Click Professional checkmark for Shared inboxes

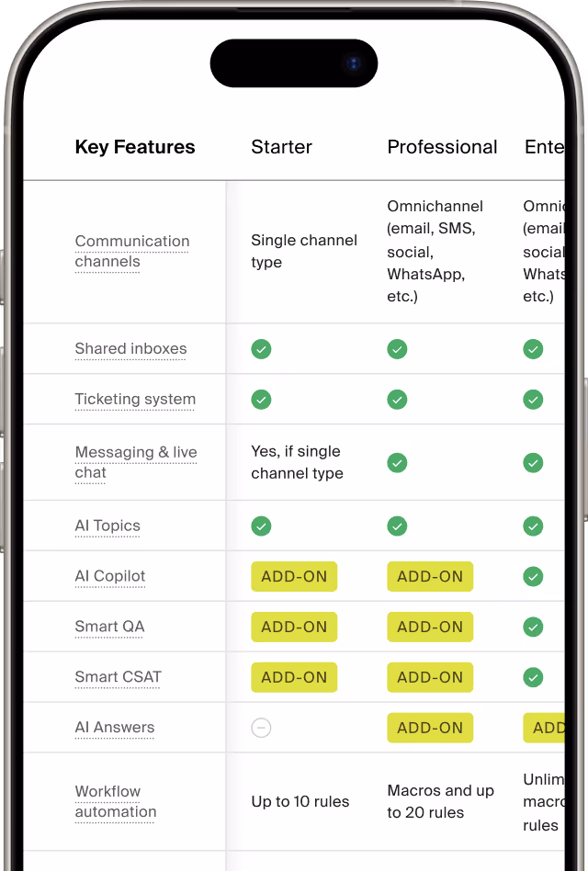pyautogui.click(x=397, y=349)
